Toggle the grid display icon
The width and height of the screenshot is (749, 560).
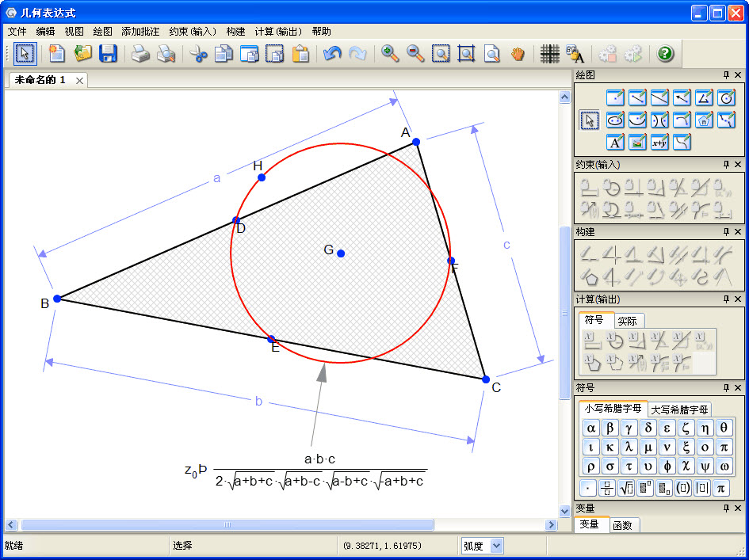pos(549,54)
